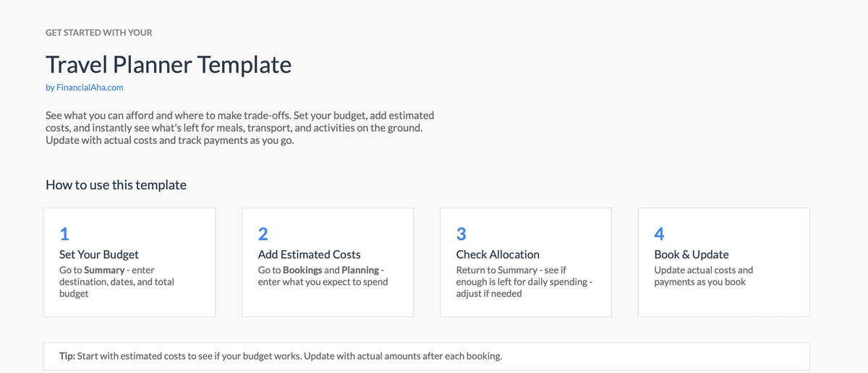Image resolution: width=868 pixels, height=373 pixels.
Task: Select the Set Your Budget heading
Action: 99,254
